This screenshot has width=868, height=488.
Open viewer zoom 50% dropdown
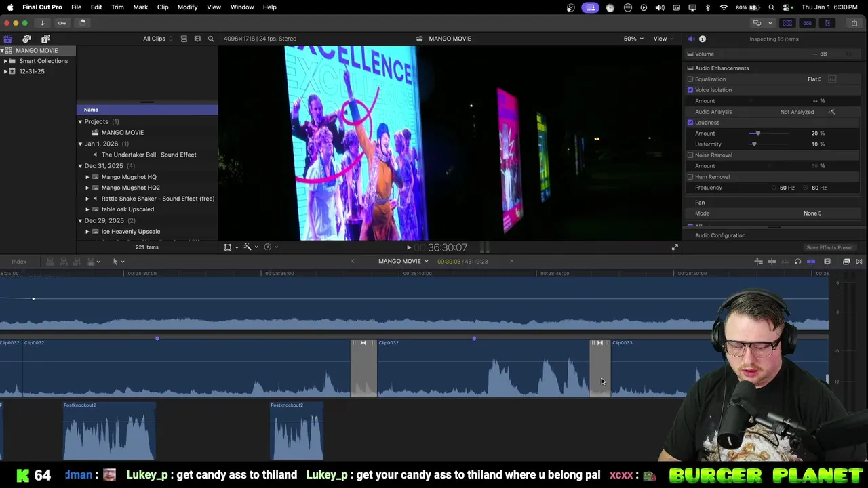pos(633,39)
